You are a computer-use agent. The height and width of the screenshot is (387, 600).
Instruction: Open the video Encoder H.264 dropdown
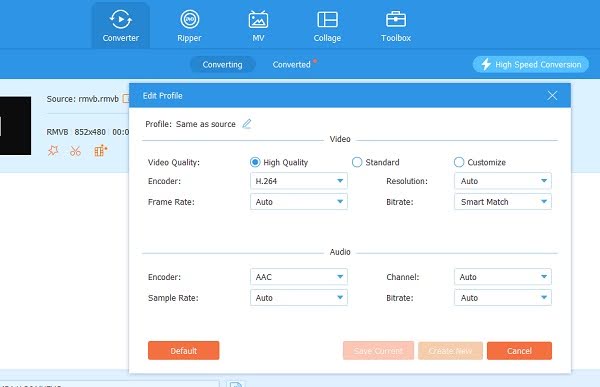(x=299, y=181)
